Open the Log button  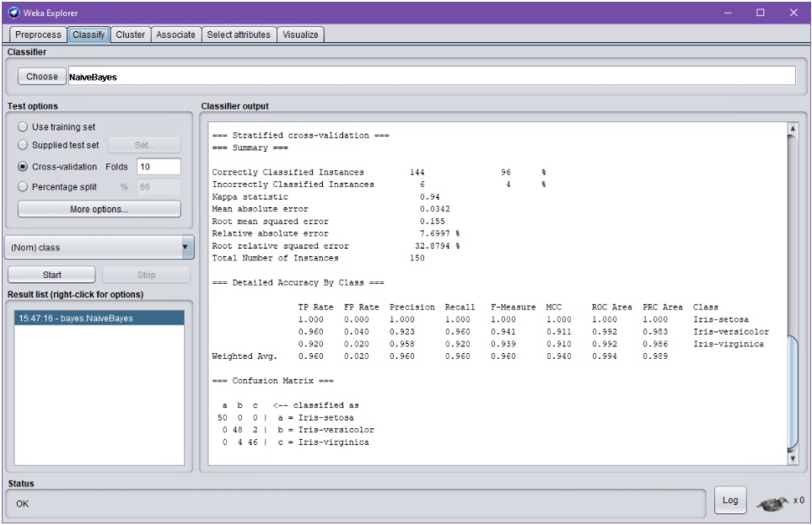pyautogui.click(x=730, y=500)
